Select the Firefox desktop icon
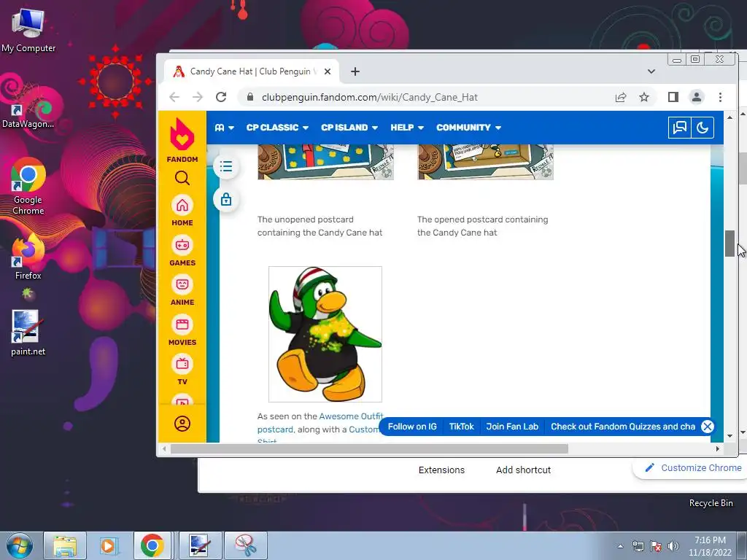Viewport: 747px width, 560px height. 28,257
